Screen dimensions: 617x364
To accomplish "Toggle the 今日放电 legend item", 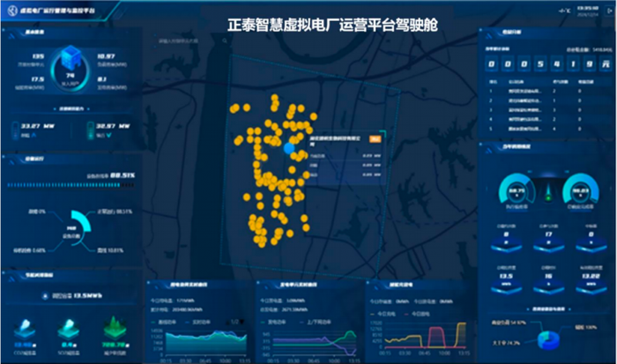I will 417,314.
